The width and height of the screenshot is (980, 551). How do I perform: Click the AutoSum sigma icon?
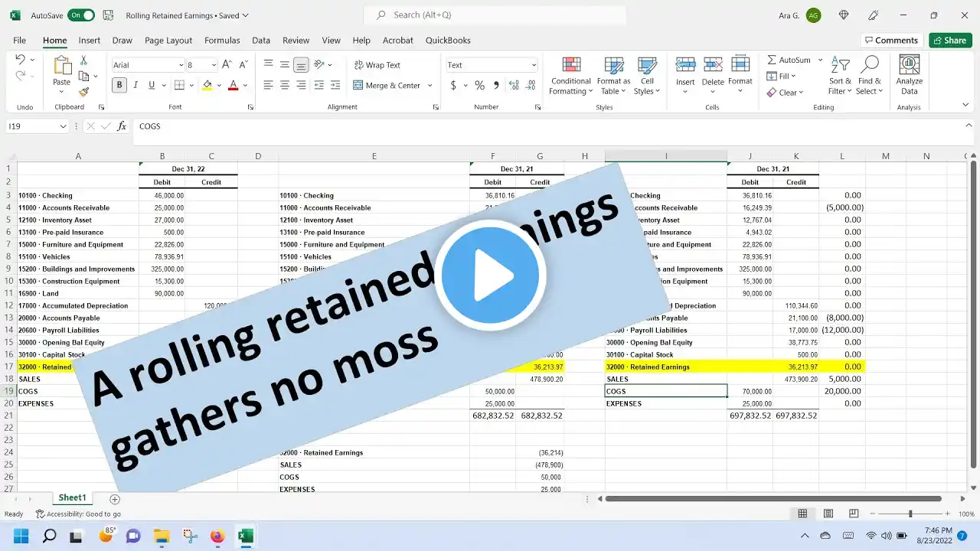771,60
